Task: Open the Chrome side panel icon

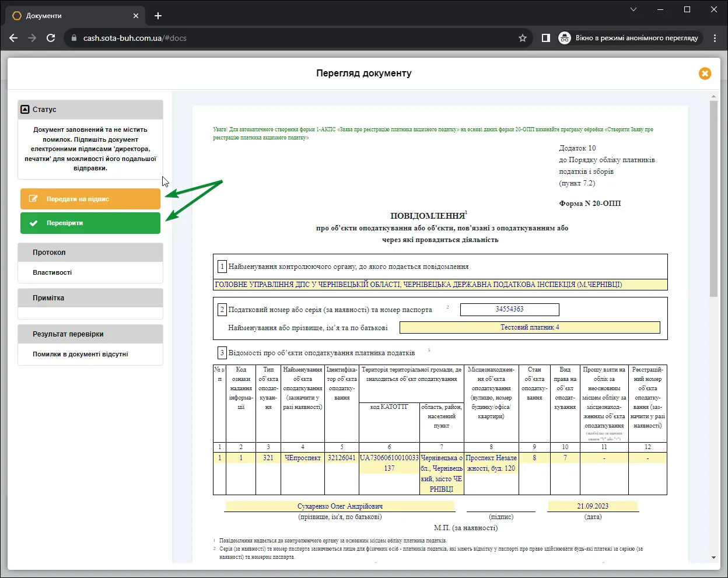Action: click(546, 38)
